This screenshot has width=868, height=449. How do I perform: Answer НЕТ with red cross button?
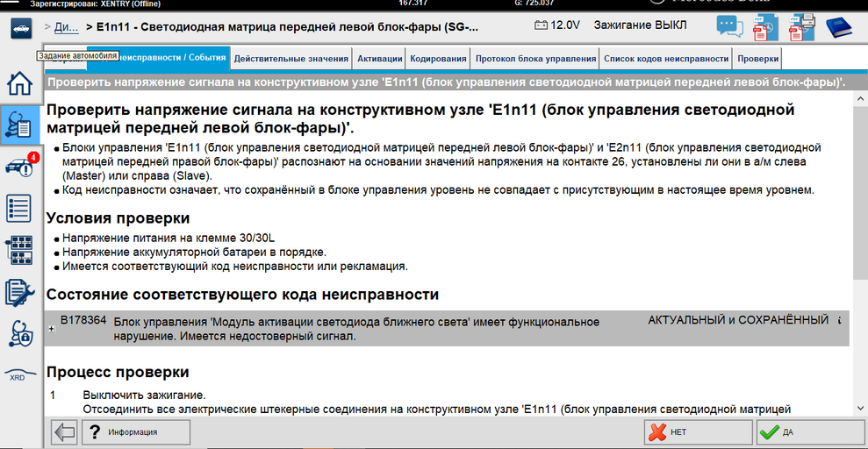point(698,431)
